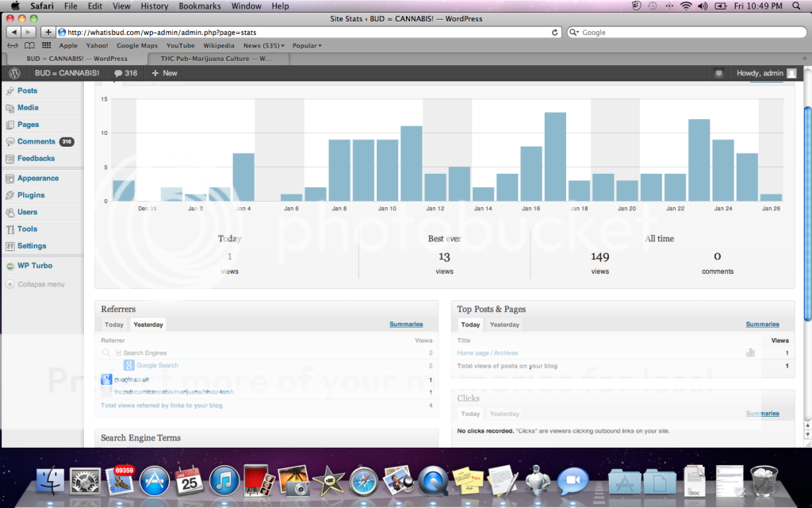The width and height of the screenshot is (812, 508).
Task: Expand the Popular bookmarks folder
Action: (x=307, y=45)
